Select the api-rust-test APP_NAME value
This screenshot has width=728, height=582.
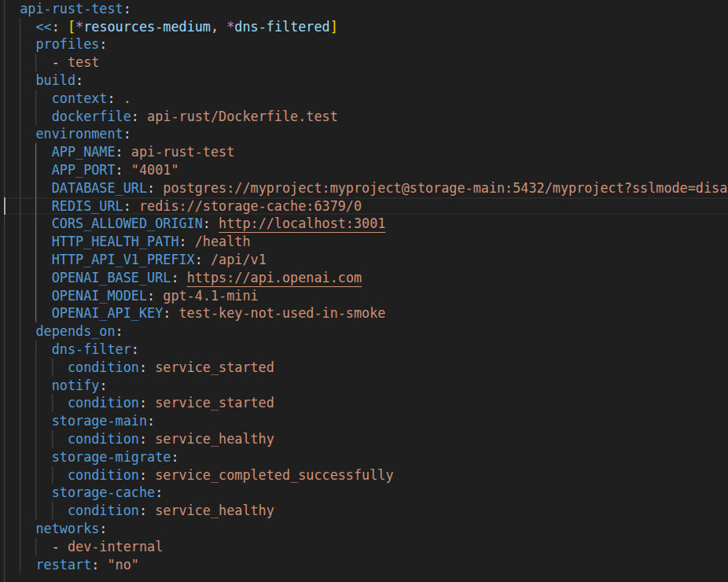click(183, 152)
